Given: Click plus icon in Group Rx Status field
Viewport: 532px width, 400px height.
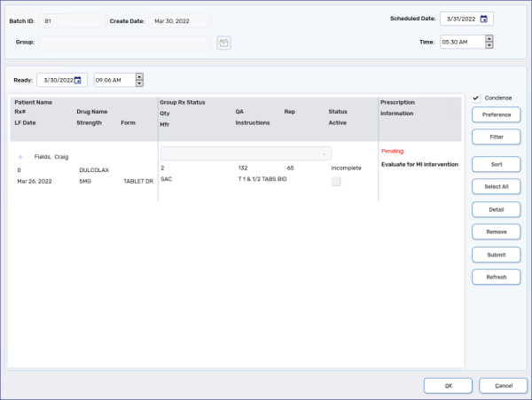Looking at the screenshot, I should pyautogui.click(x=324, y=153).
